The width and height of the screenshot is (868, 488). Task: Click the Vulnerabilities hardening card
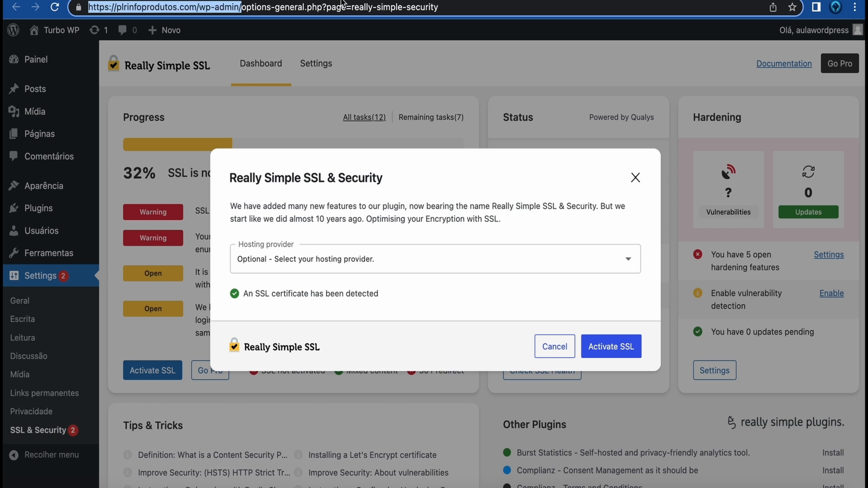pos(728,190)
